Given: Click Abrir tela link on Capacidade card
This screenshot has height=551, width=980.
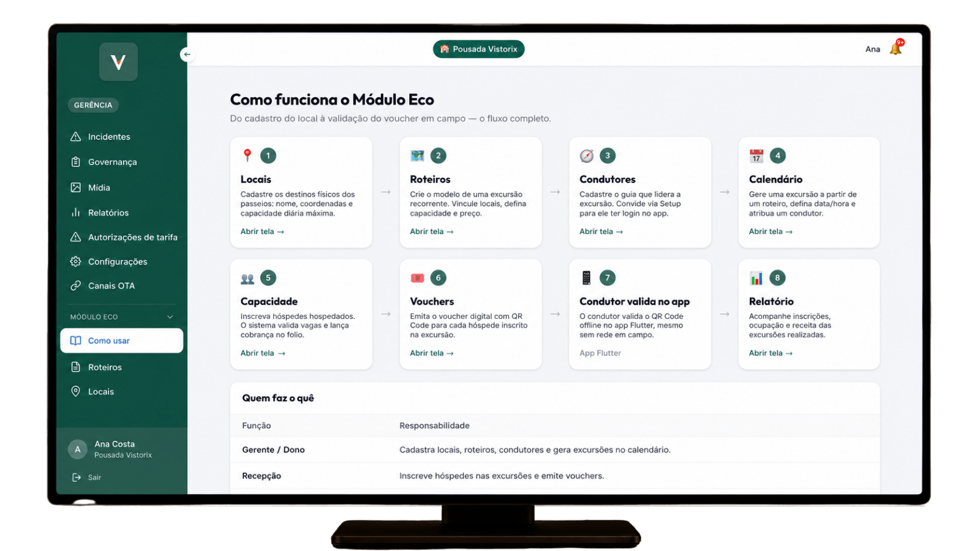Looking at the screenshot, I should pyautogui.click(x=262, y=353).
